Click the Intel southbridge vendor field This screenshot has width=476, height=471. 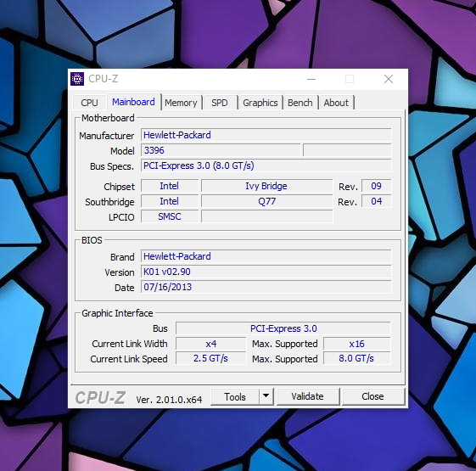[170, 201]
